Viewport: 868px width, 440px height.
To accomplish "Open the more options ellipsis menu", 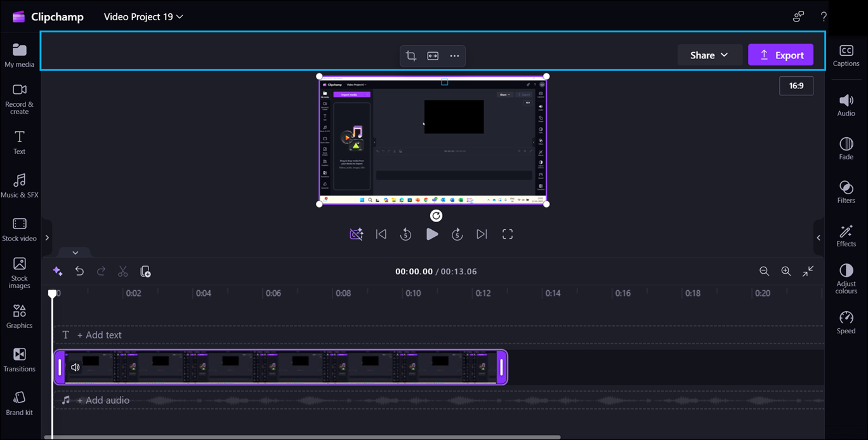I will (454, 56).
